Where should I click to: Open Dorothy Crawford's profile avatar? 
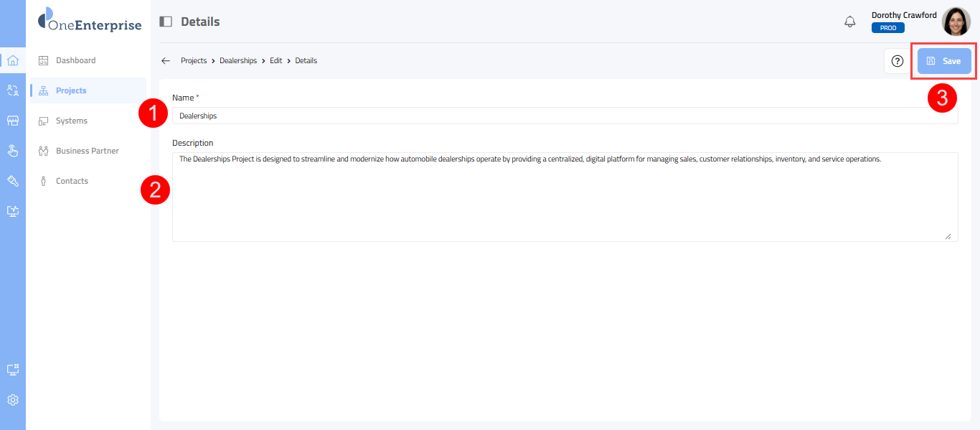(956, 22)
